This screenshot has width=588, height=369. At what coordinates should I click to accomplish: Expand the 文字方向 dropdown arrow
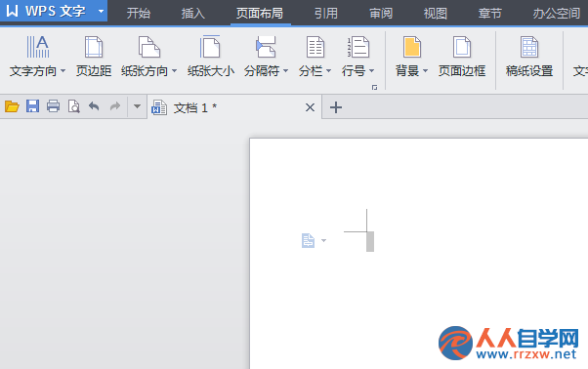point(63,70)
